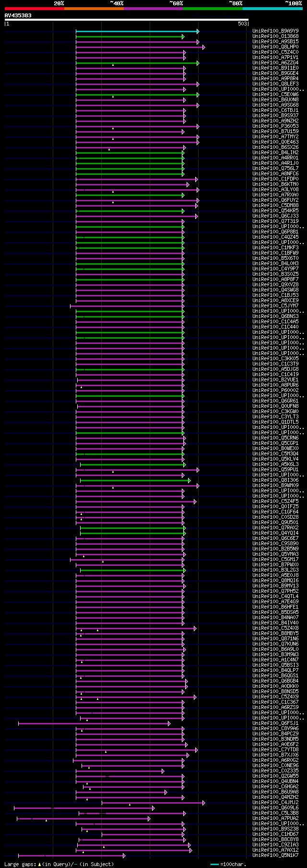Select label UniRef100_A6ZZG4
Screen dimensions: 307x868
tap(275, 63)
